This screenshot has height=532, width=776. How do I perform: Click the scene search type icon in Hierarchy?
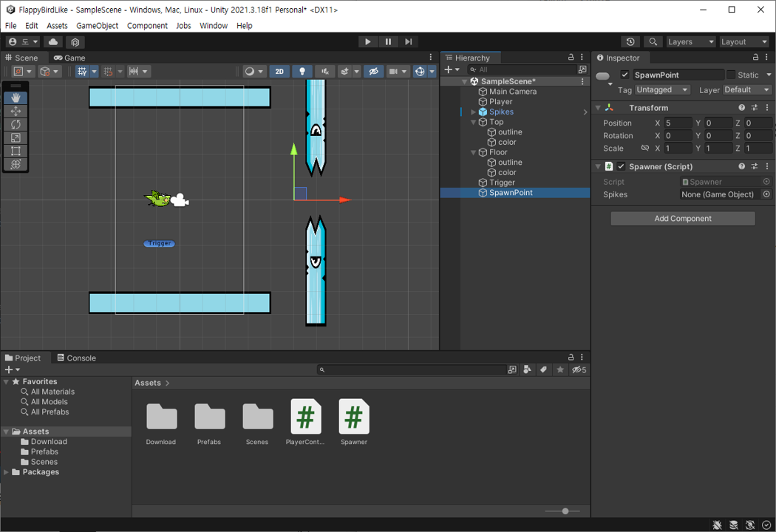coord(582,69)
